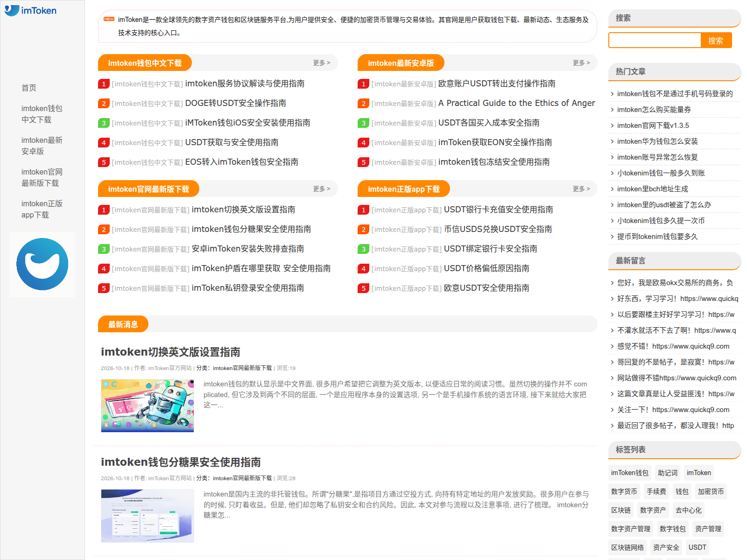Select the 助记词 tag
This screenshot has width=747, height=560.
(x=668, y=473)
